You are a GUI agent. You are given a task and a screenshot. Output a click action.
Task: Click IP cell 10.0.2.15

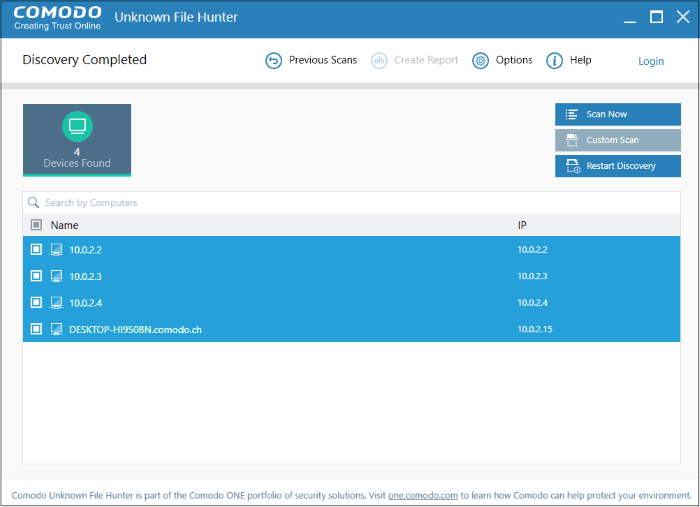click(535, 329)
